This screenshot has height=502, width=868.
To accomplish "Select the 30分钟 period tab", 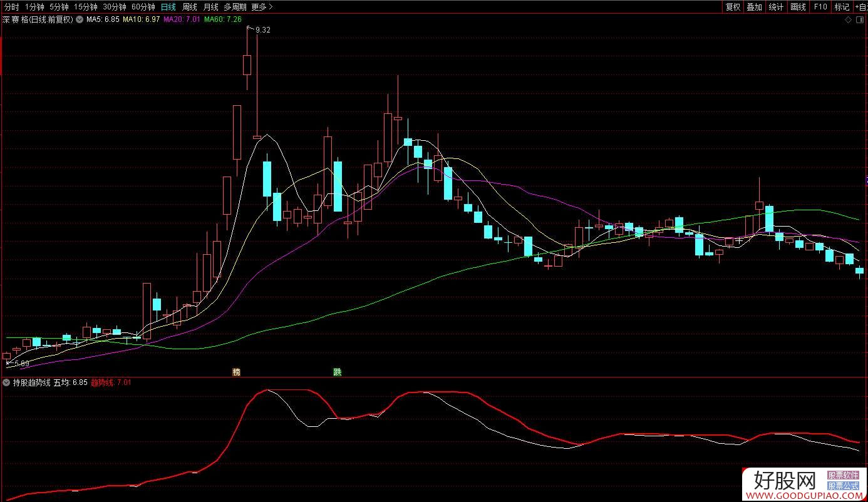I will click(115, 7).
